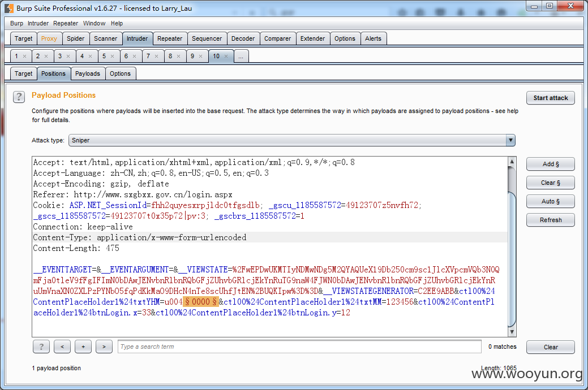This screenshot has width=588, height=390.
Task: Click the Clear § button
Action: click(x=551, y=183)
